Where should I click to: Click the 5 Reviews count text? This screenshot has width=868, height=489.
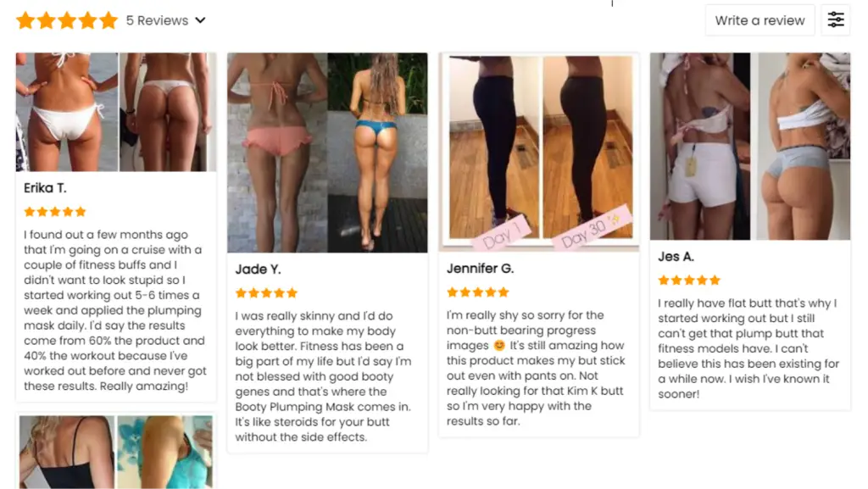click(157, 20)
